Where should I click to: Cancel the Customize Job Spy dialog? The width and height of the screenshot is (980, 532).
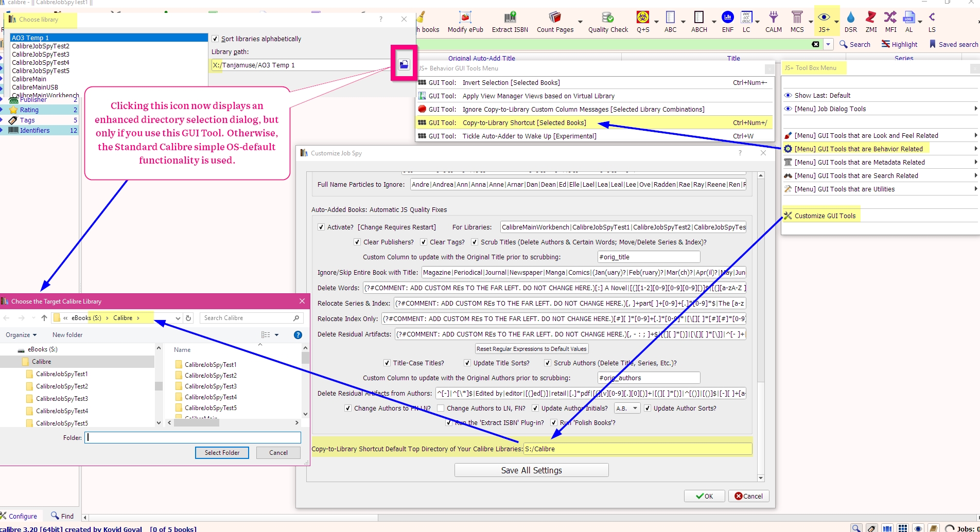click(749, 496)
